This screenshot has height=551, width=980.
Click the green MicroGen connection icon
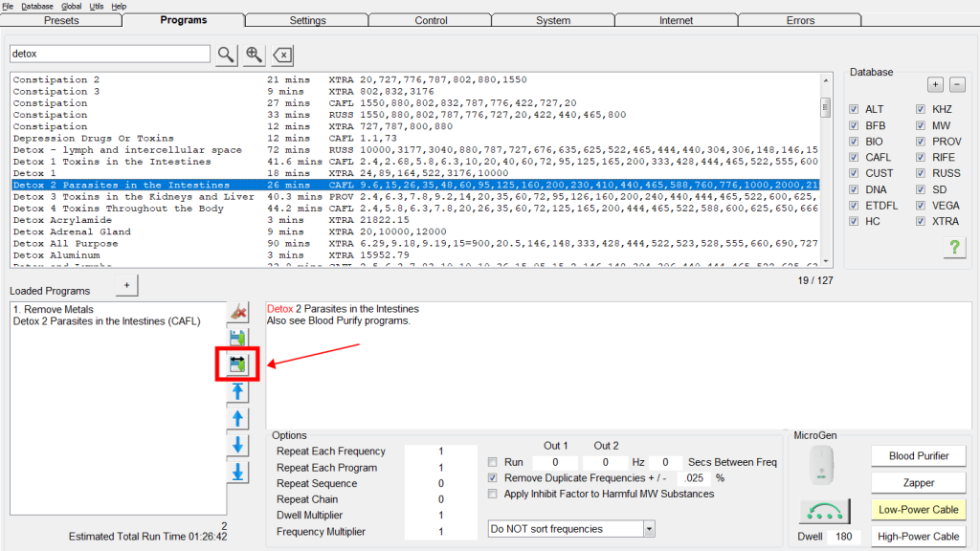(x=825, y=512)
